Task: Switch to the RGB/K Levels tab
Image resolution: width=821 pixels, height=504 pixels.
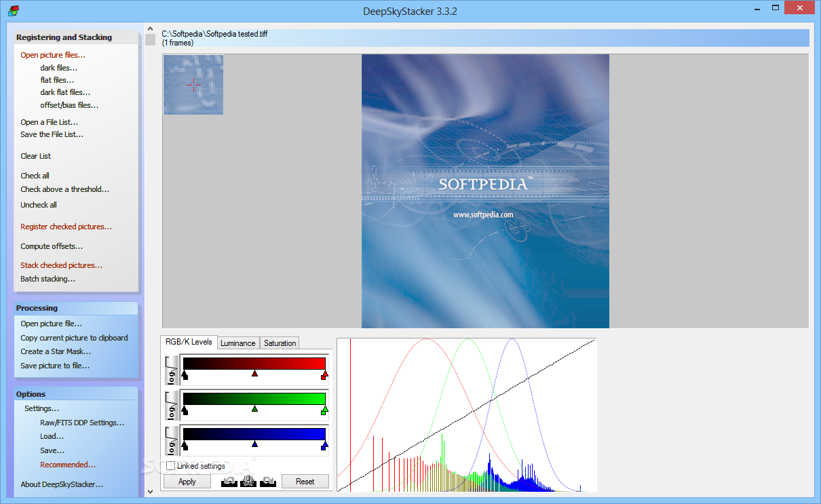Action: pyautogui.click(x=189, y=342)
